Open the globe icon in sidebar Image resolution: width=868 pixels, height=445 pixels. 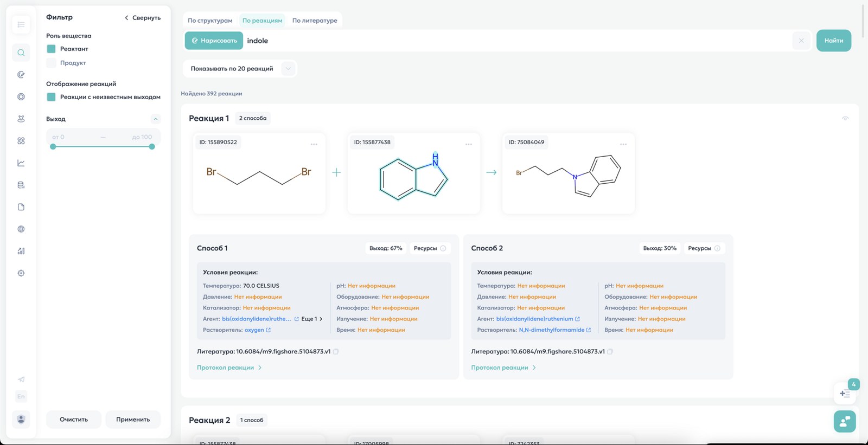click(x=21, y=229)
